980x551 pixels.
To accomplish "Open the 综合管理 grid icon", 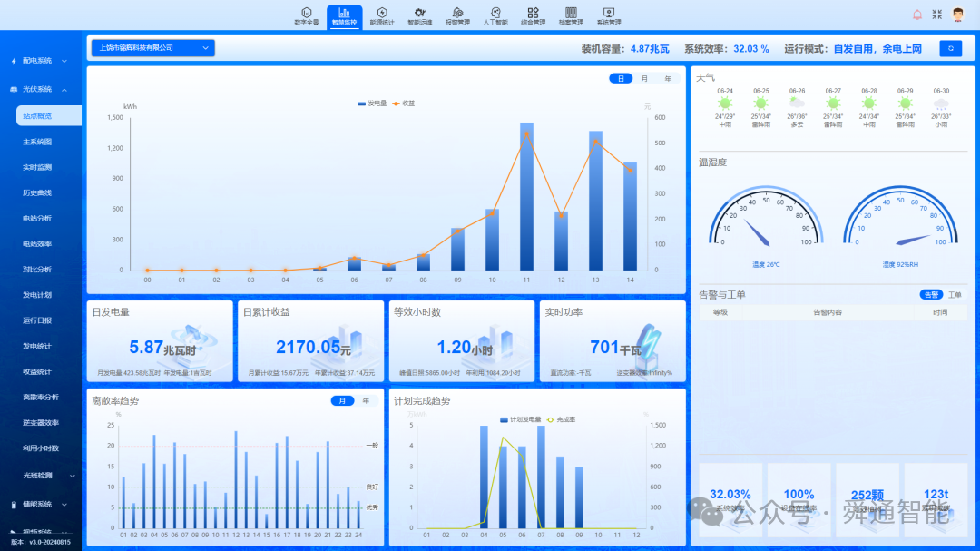I will coord(534,13).
